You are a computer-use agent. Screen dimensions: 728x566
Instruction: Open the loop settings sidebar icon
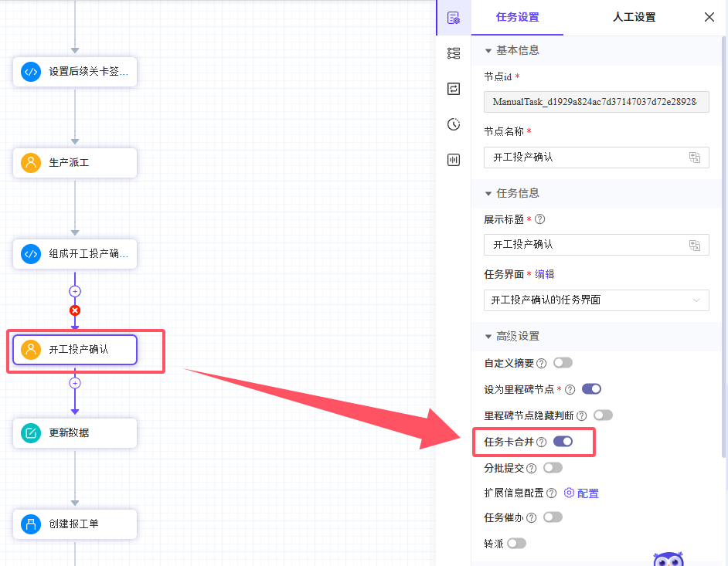[454, 89]
